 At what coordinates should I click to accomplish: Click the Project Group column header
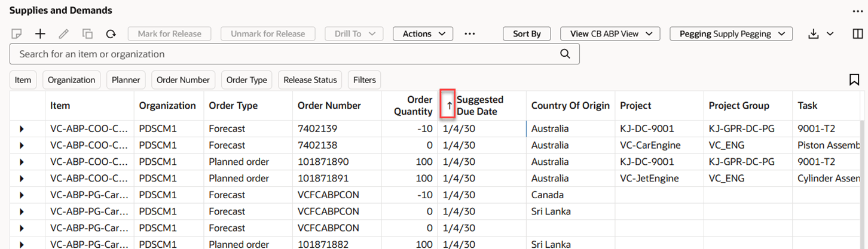click(748, 106)
